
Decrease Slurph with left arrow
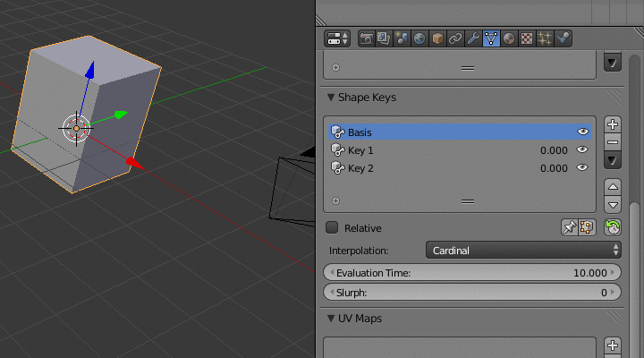332,293
